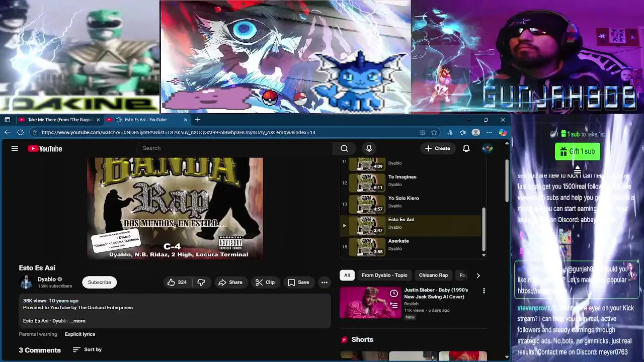Select the Chicano Rap filter chip
This screenshot has height=362, width=644.
(433, 275)
